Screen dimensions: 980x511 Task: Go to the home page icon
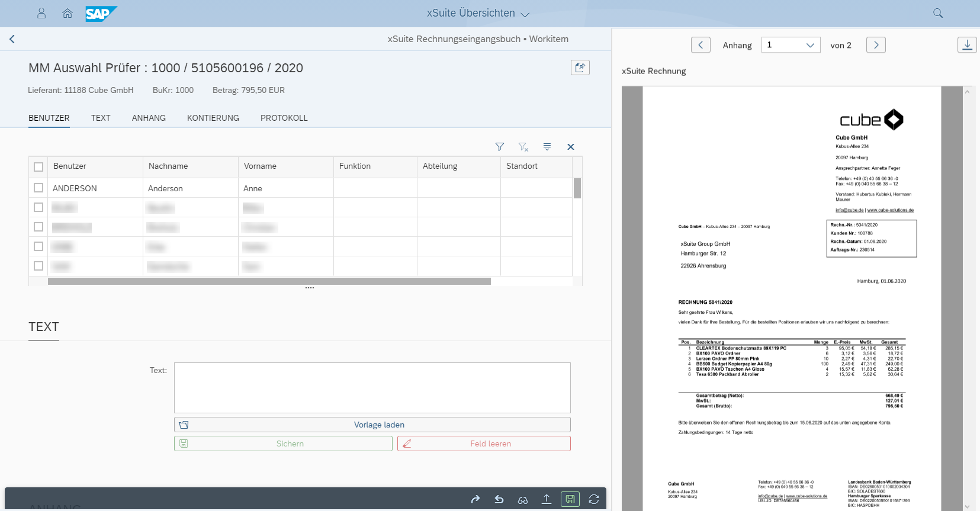pyautogui.click(x=68, y=13)
